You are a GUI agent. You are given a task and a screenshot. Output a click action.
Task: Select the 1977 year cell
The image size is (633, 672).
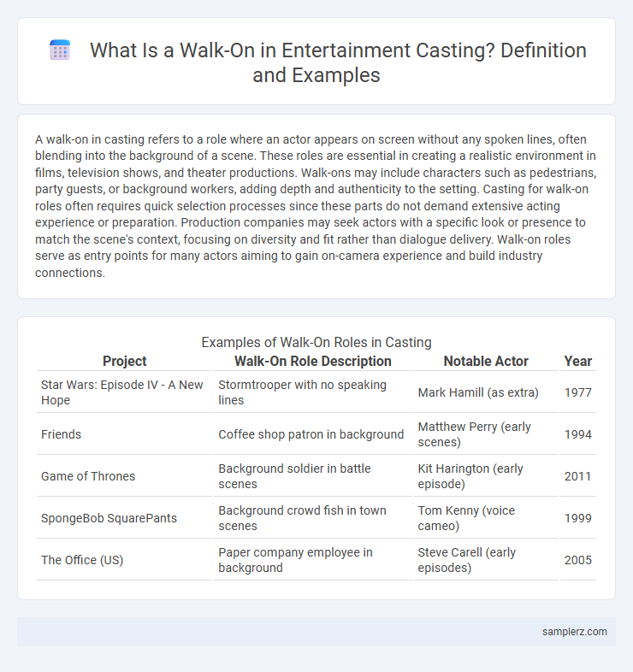click(x=578, y=392)
